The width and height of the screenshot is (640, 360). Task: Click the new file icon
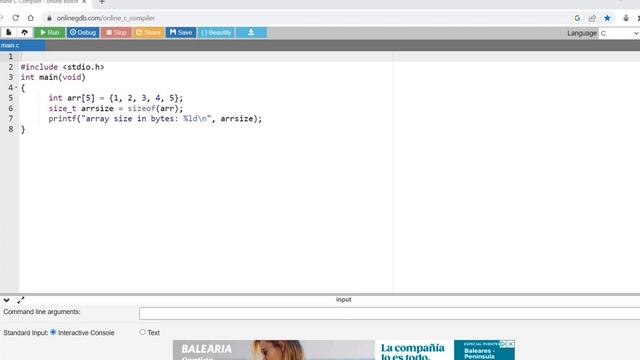[9, 32]
